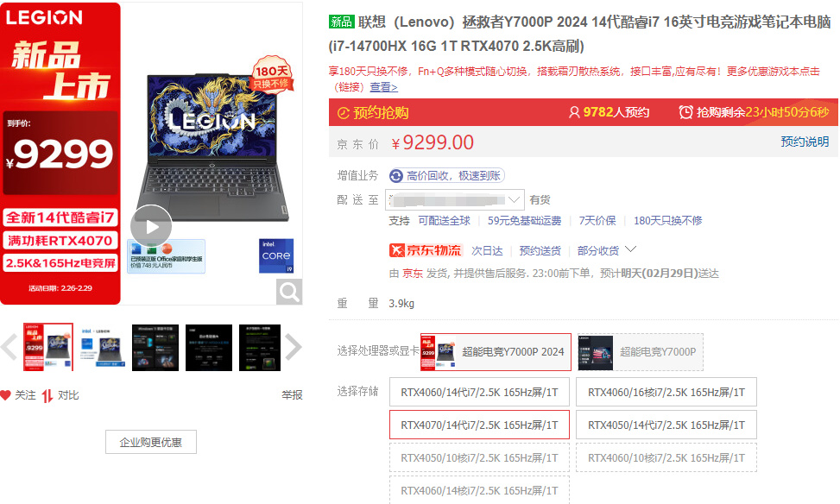Click 次日达 delivery link

[x=487, y=250]
